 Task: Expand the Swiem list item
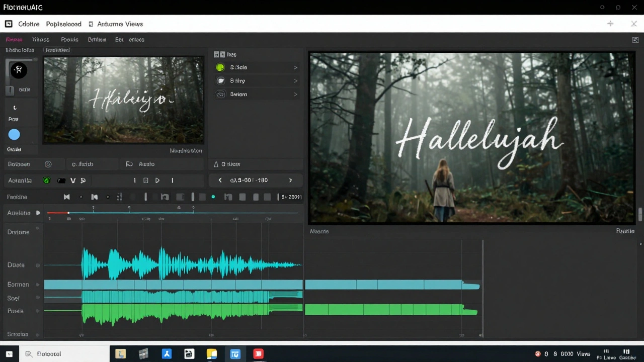click(296, 94)
